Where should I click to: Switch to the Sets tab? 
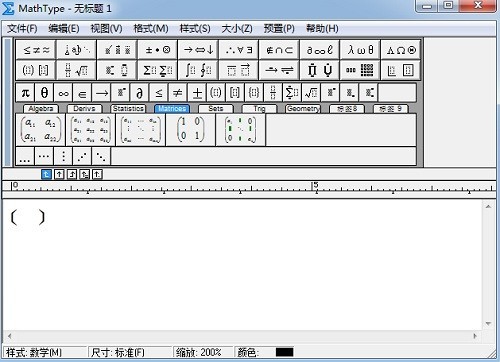point(216,109)
